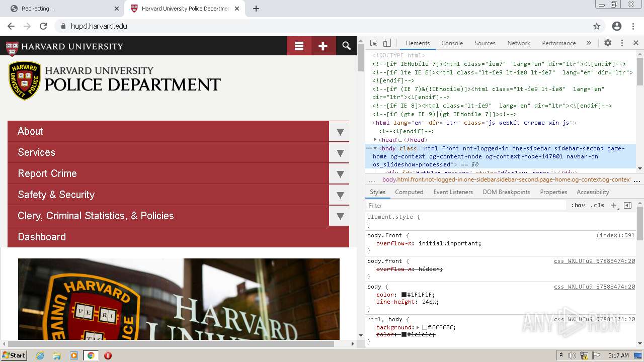Click the Harvard University Police badge logo
644x362 pixels.
click(x=25, y=80)
